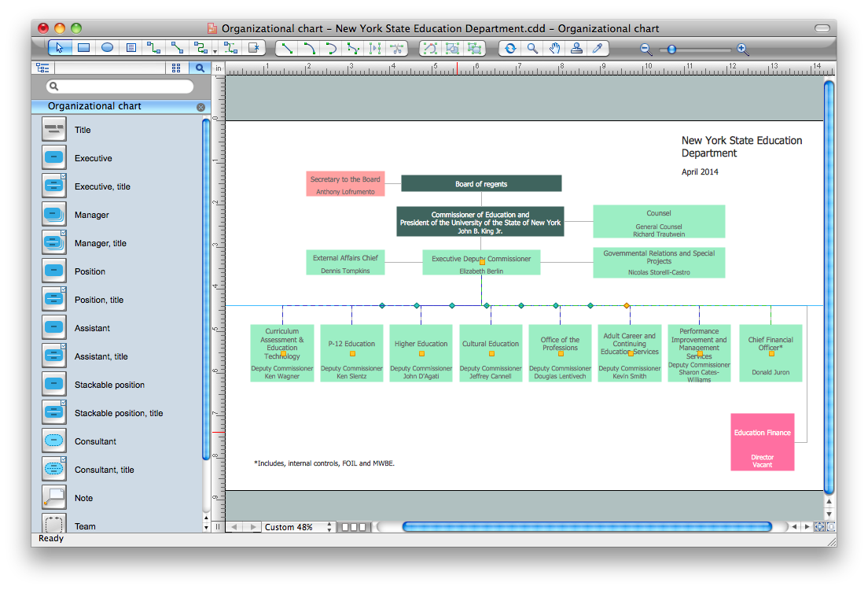Activate the hand pan tool
868x590 pixels.
555,48
